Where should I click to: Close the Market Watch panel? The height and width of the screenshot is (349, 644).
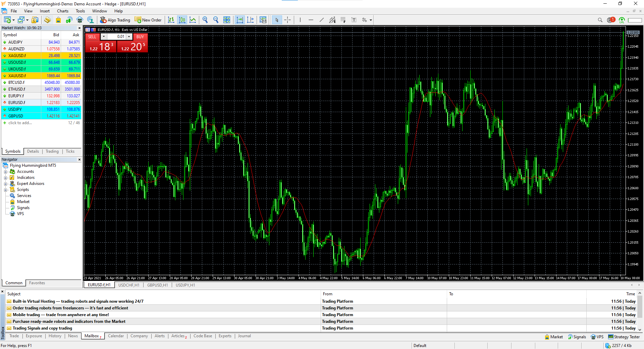79,28
